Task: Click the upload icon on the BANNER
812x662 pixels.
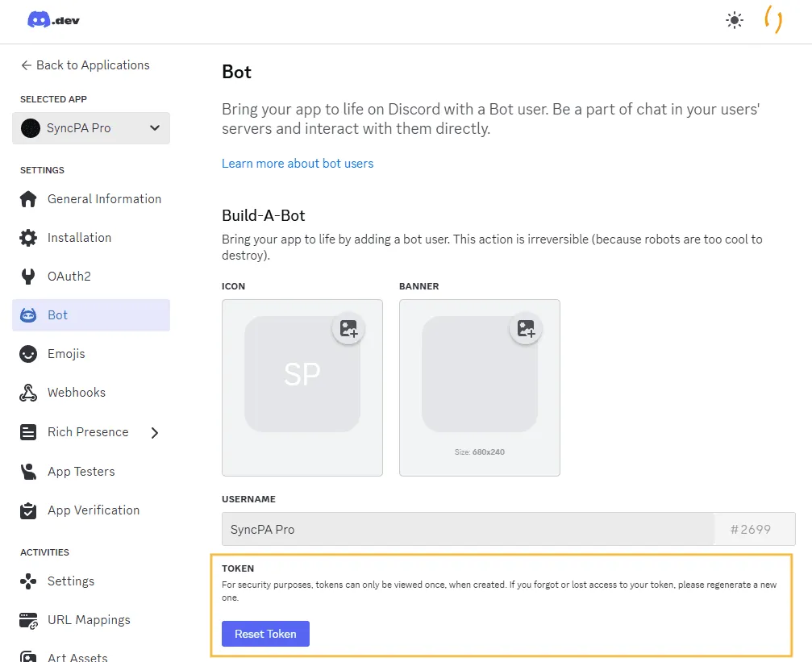Action: (526, 328)
